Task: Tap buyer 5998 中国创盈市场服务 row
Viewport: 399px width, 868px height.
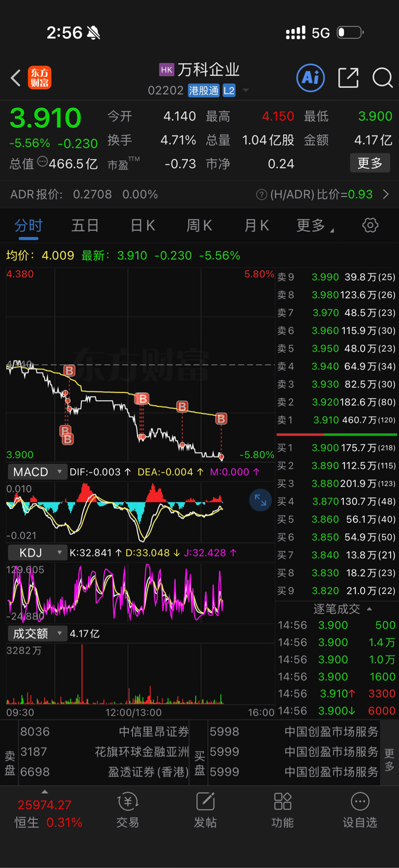Action: coord(294,732)
